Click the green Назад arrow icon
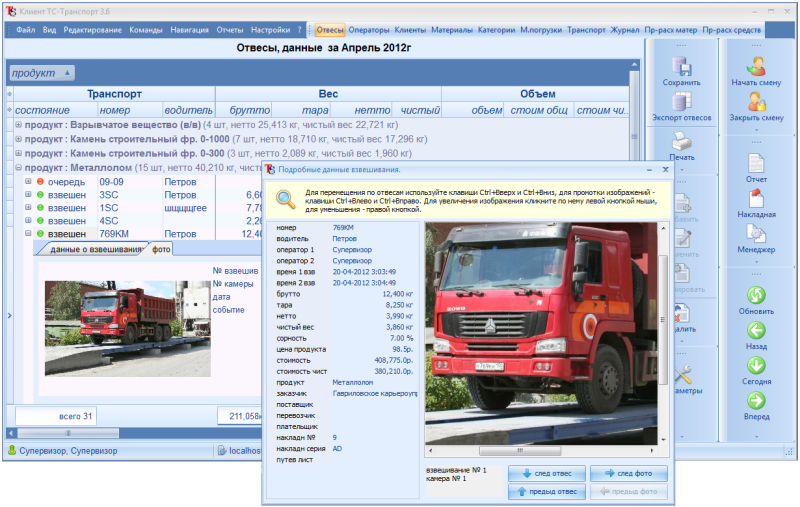Viewport: 800px width, 507px height. (x=756, y=331)
